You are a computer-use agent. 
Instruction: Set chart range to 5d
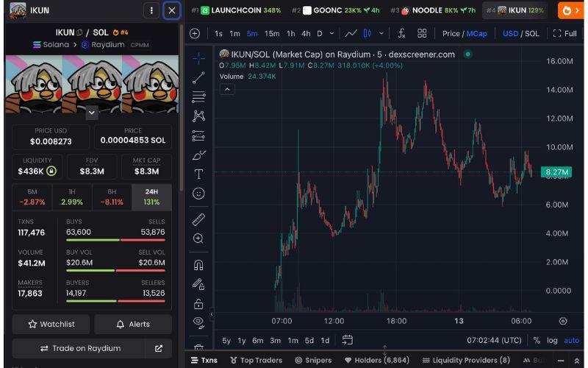pyautogui.click(x=309, y=341)
